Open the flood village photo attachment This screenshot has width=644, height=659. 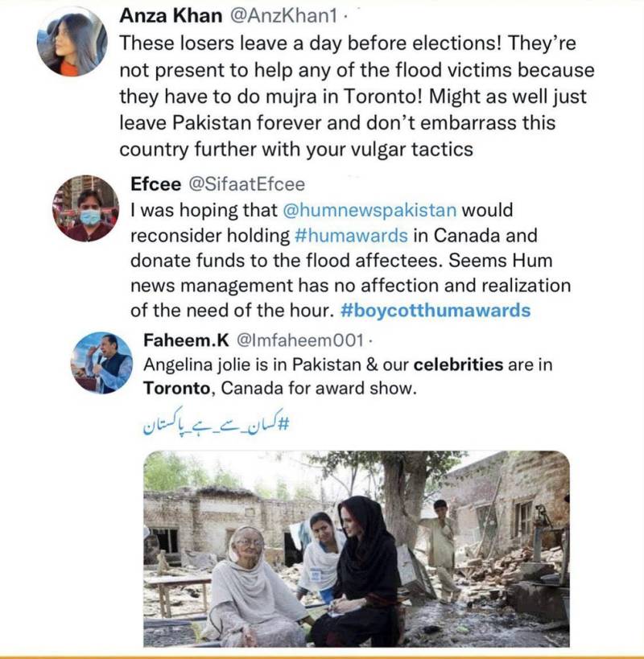(356, 548)
